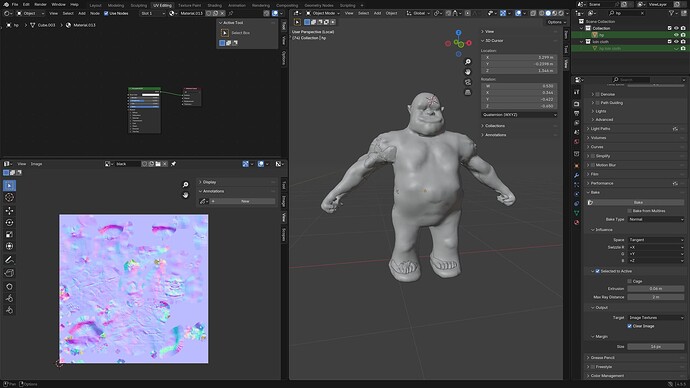The height and width of the screenshot is (388, 690).
Task: Open the Render menu
Action: [x=40, y=4]
